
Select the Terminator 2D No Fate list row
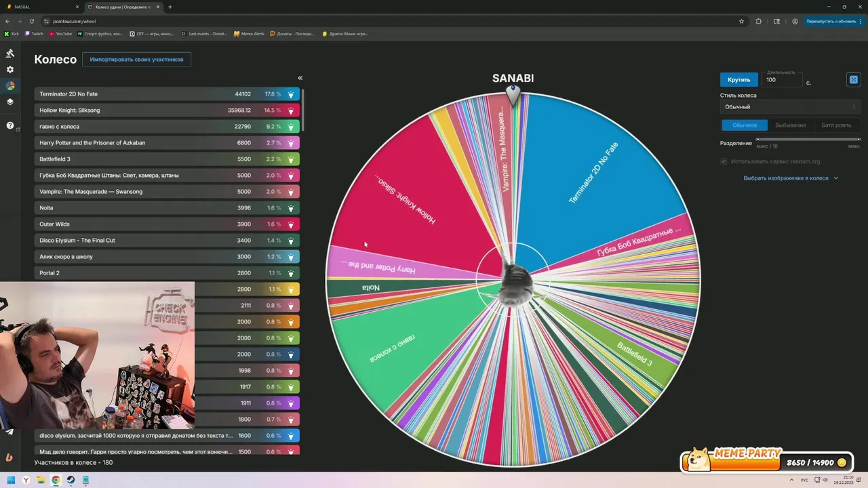pyautogui.click(x=167, y=94)
